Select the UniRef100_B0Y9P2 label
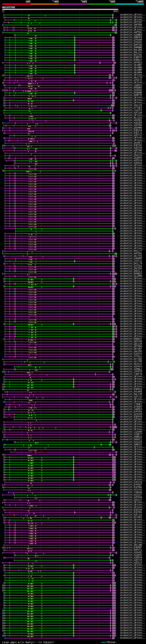146x644 pixels. click(x=131, y=517)
